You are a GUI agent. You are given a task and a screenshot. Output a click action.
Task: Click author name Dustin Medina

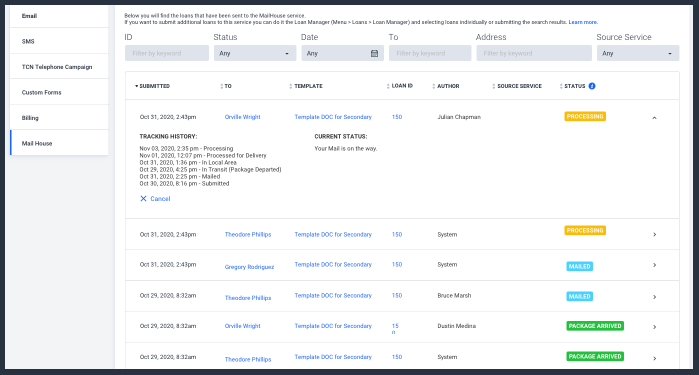pyautogui.click(x=456, y=326)
